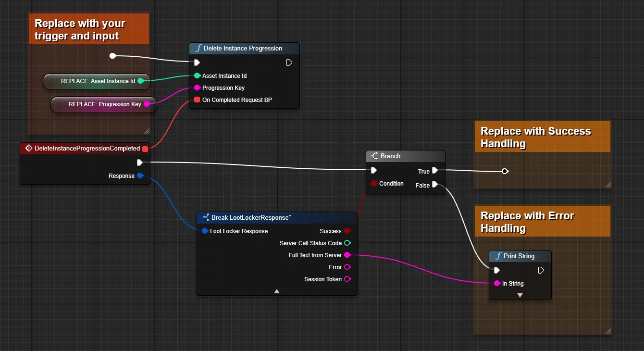The image size is (644, 351).
Task: Select the Branch node title
Action: (x=390, y=156)
